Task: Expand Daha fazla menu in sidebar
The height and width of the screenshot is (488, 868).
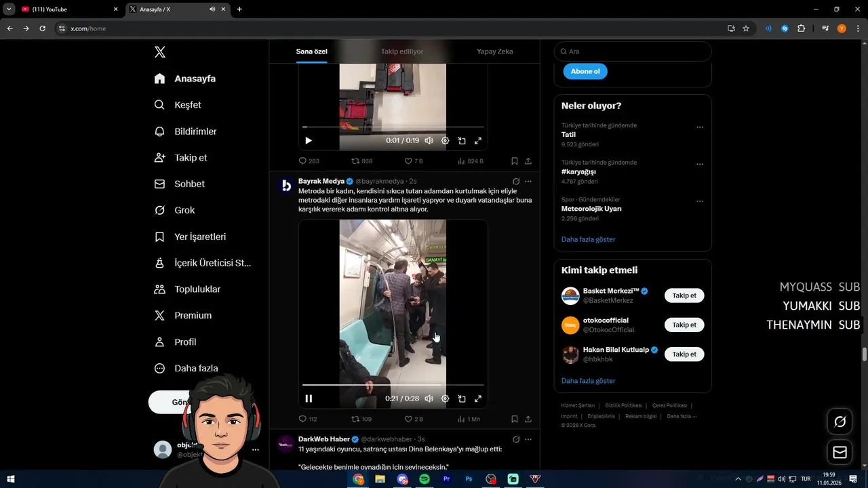Action: (186, 369)
